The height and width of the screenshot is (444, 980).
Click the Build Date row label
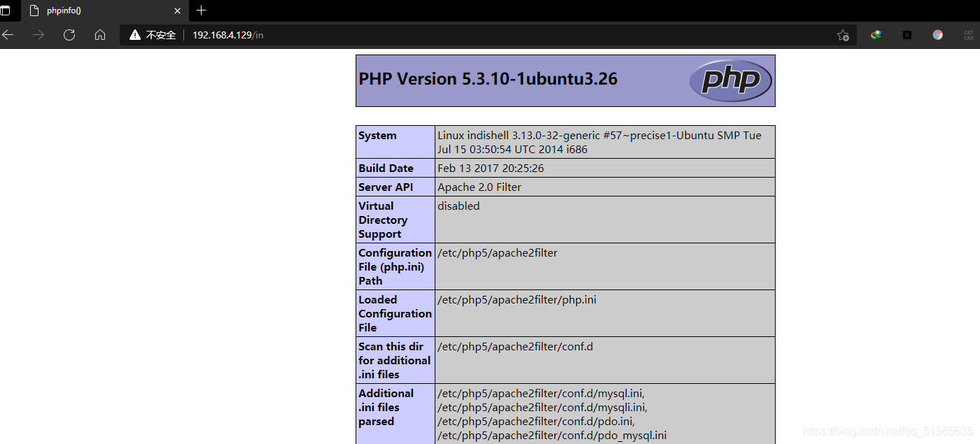[x=386, y=169]
